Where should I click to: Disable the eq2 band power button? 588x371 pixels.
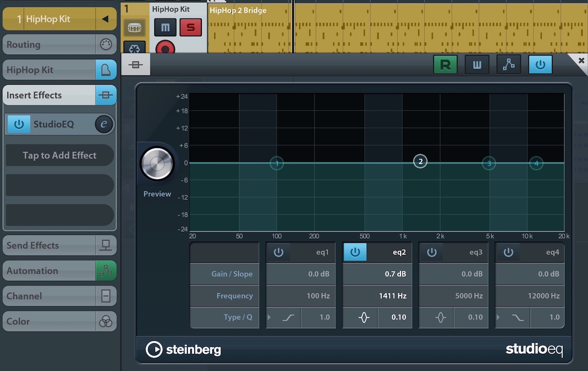pos(355,252)
